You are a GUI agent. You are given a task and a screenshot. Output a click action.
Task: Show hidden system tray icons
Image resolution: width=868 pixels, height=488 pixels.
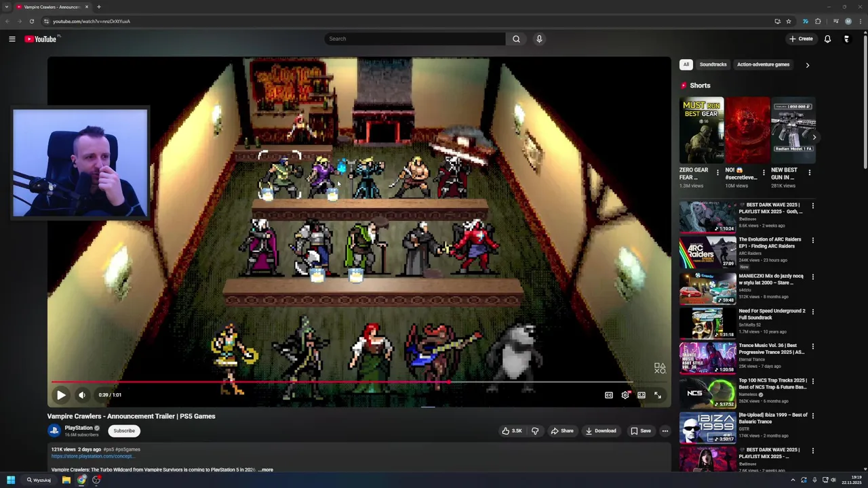point(793,480)
